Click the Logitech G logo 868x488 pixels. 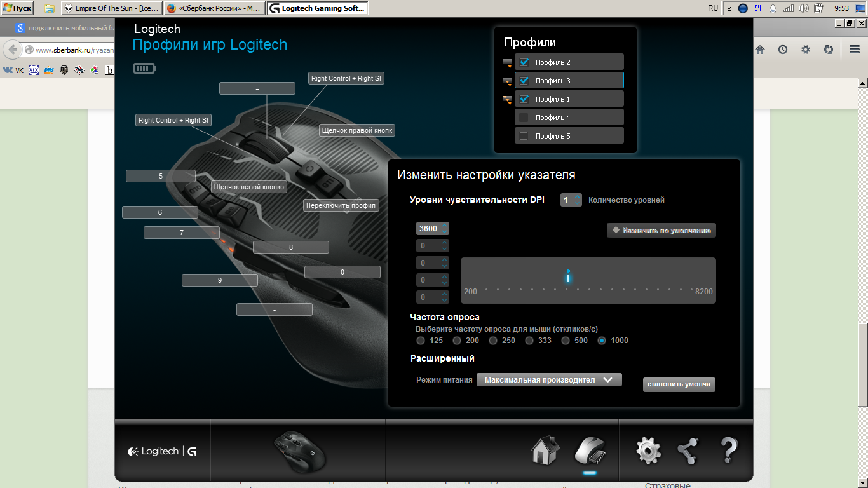[162, 451]
